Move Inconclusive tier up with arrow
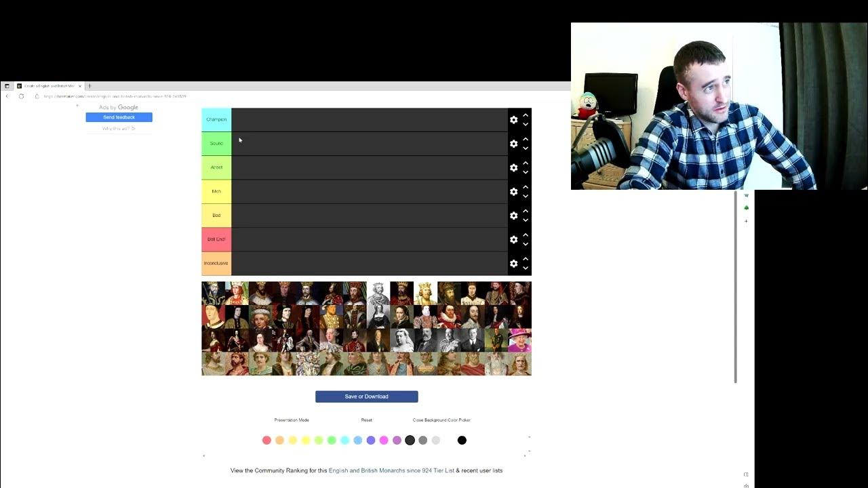Screen dimensions: 868x488 click(x=526, y=259)
